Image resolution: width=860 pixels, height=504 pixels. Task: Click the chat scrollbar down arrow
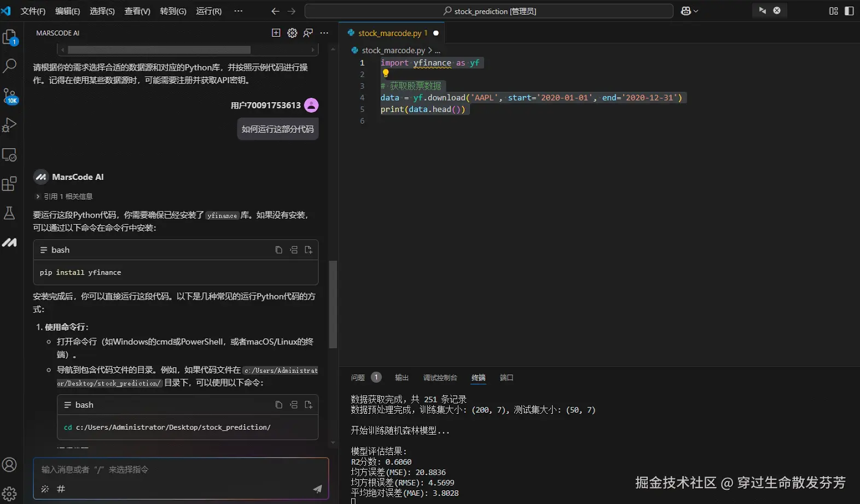pyautogui.click(x=333, y=443)
